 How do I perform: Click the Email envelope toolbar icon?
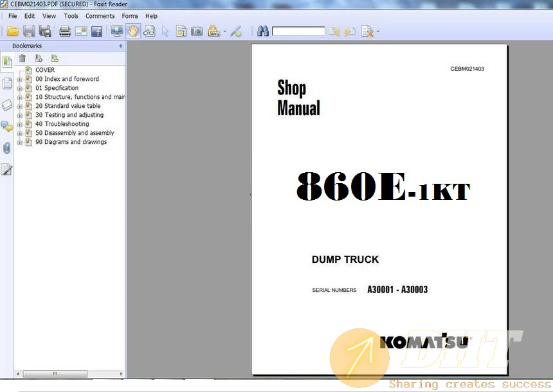(x=81, y=31)
